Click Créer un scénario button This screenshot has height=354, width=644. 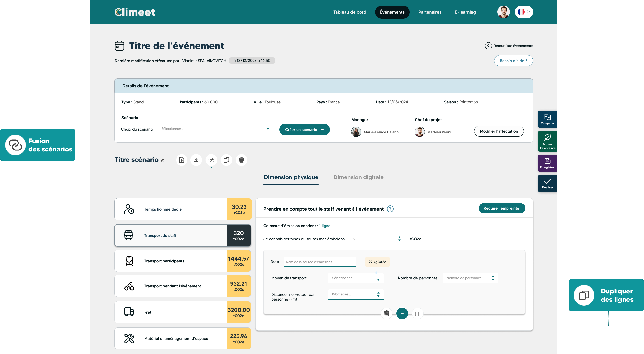pos(304,130)
